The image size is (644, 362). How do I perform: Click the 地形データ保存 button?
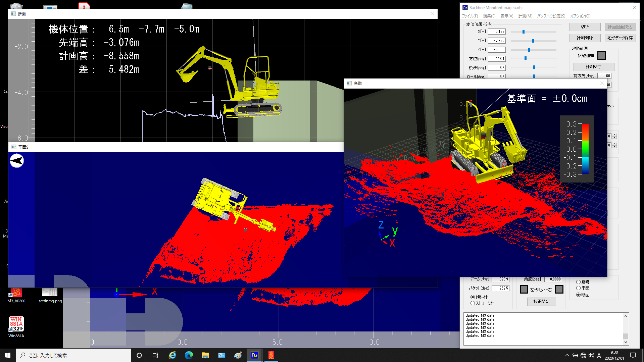[620, 38]
